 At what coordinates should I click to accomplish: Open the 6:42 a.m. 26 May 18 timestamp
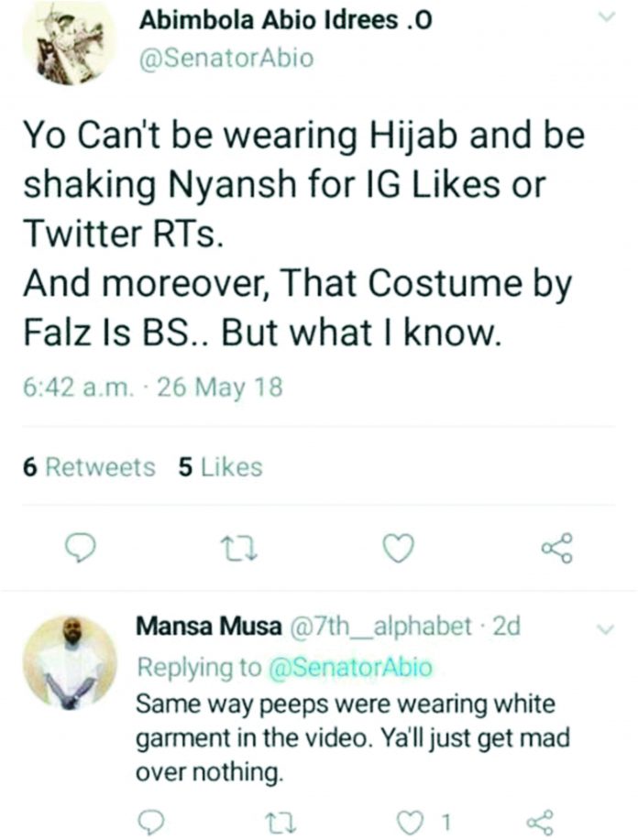[151, 387]
